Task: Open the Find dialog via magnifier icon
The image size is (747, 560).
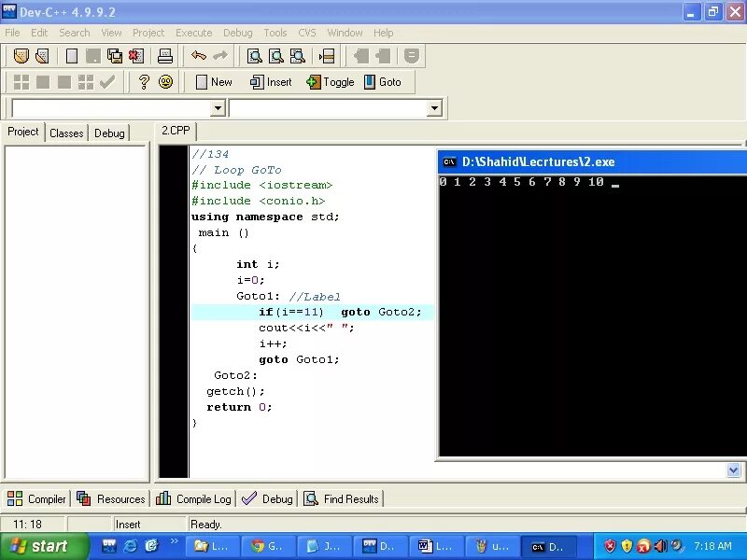Action: click(x=253, y=55)
